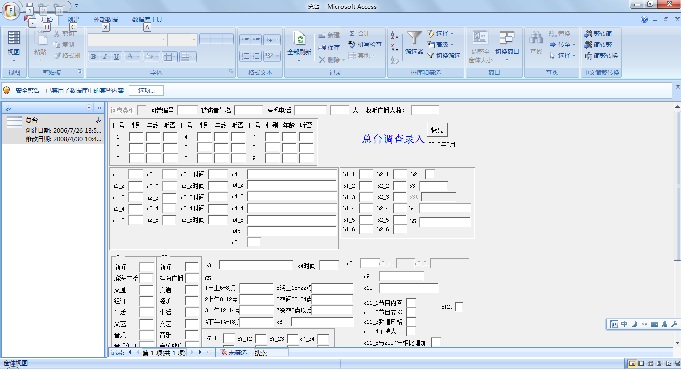Toggle the Bold formatting button
This screenshot has width=681, height=370.
point(93,56)
